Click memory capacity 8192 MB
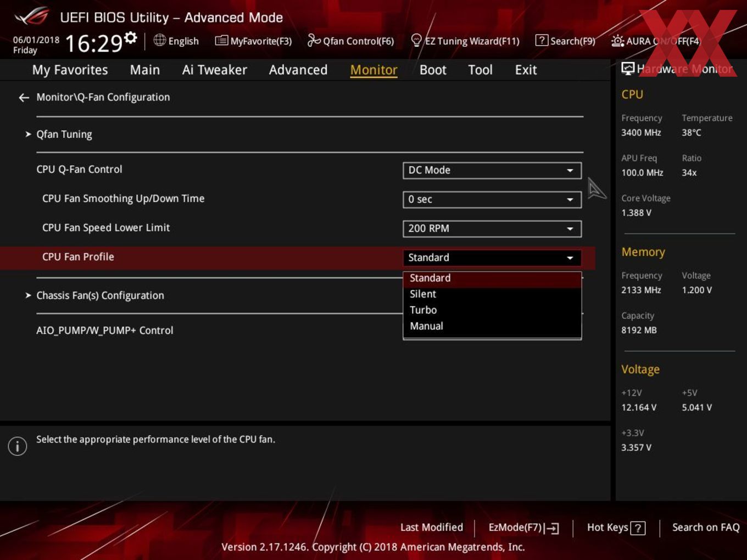This screenshot has width=747, height=560. click(x=639, y=330)
